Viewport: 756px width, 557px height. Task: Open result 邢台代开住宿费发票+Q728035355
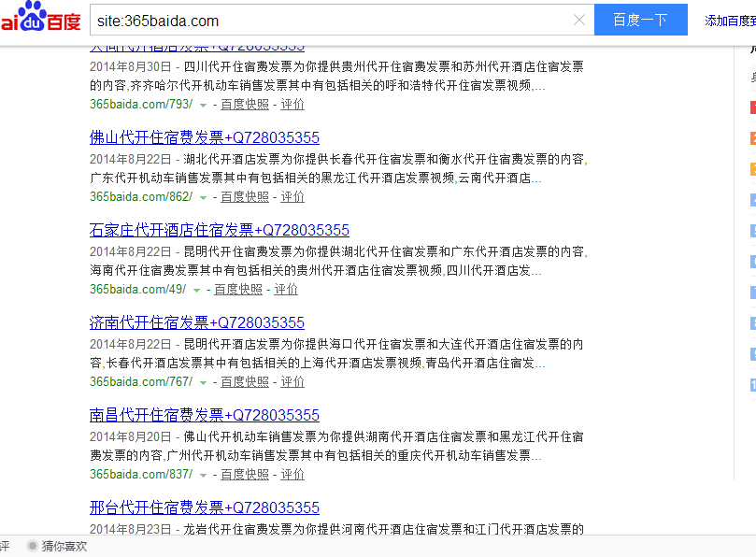(x=205, y=508)
